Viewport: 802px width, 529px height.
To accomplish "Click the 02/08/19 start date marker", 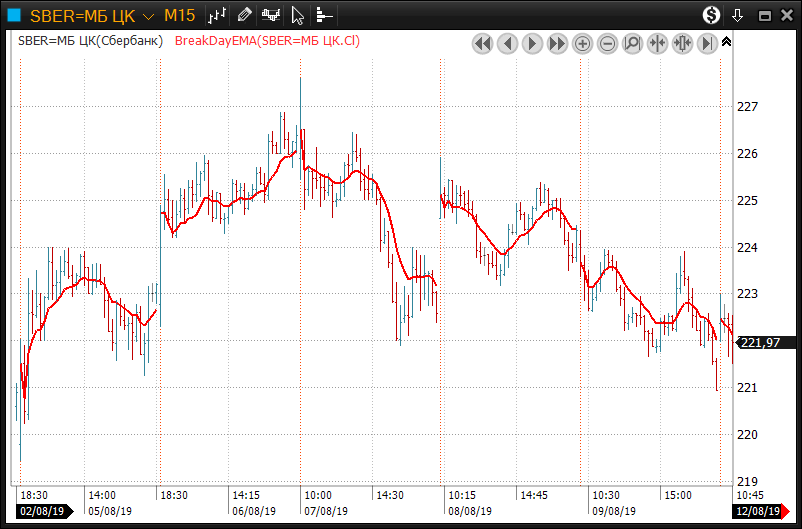I will (x=42, y=511).
